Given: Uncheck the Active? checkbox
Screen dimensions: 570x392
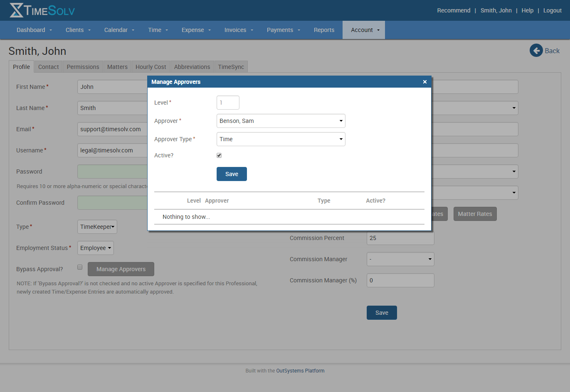Looking at the screenshot, I should (219, 155).
